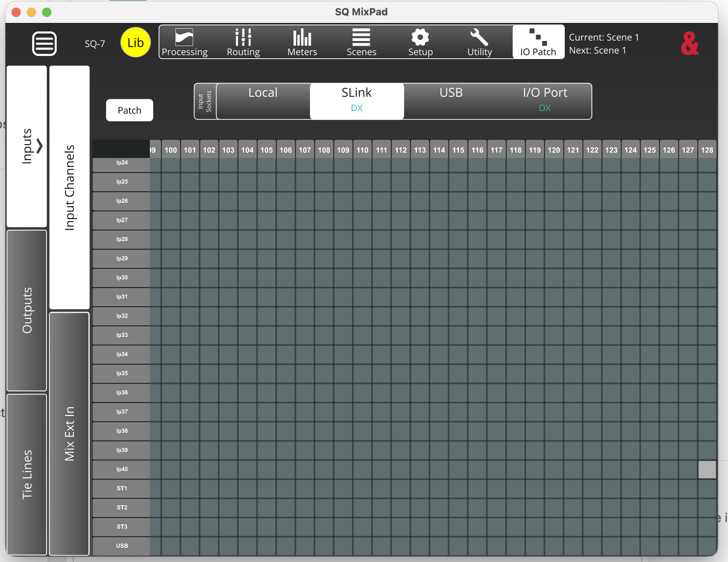The height and width of the screenshot is (562, 728).
Task: Select the Tie Lines side tab
Action: point(27,475)
